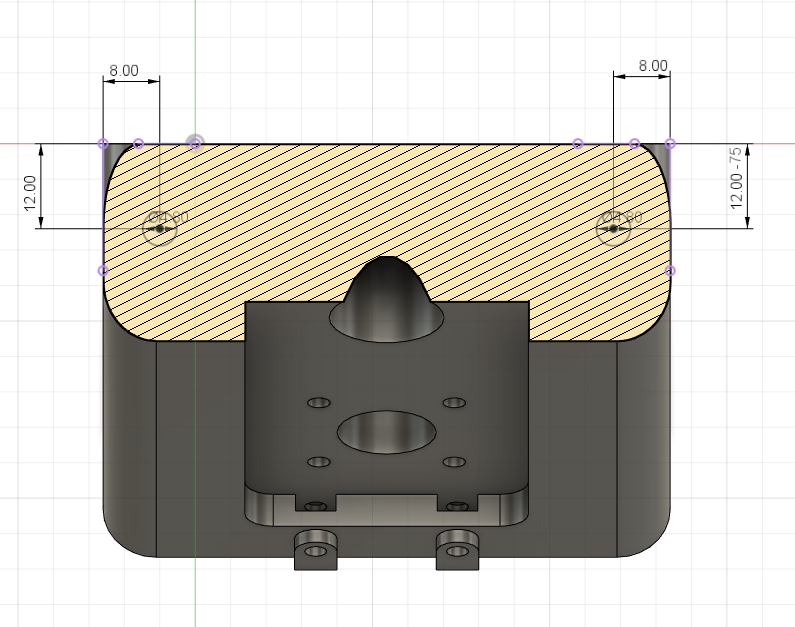Select the domed cavity above the center plate

point(387,299)
